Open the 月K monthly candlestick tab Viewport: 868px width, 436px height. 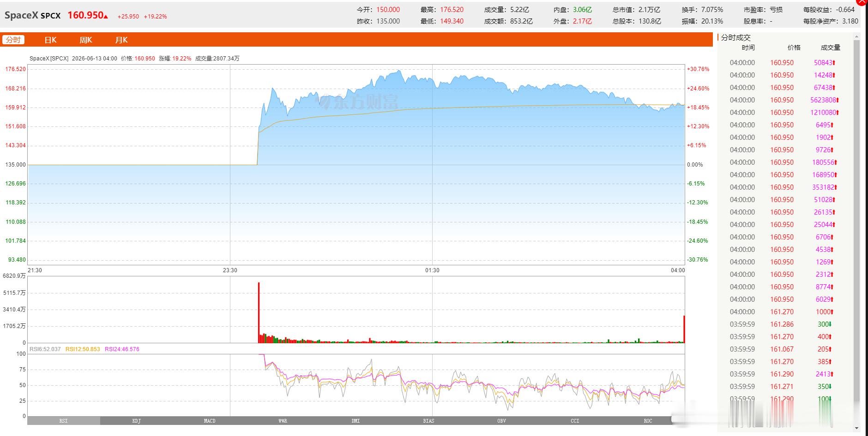[x=121, y=40]
